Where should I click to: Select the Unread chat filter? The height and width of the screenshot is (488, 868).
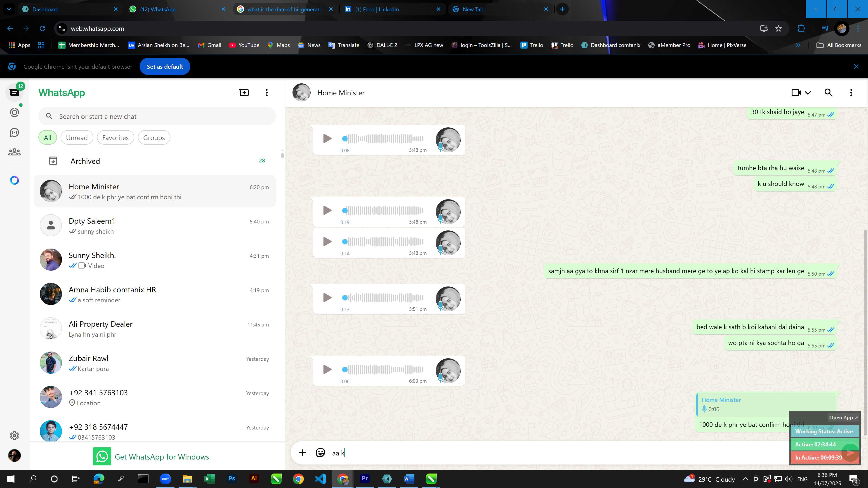(77, 138)
